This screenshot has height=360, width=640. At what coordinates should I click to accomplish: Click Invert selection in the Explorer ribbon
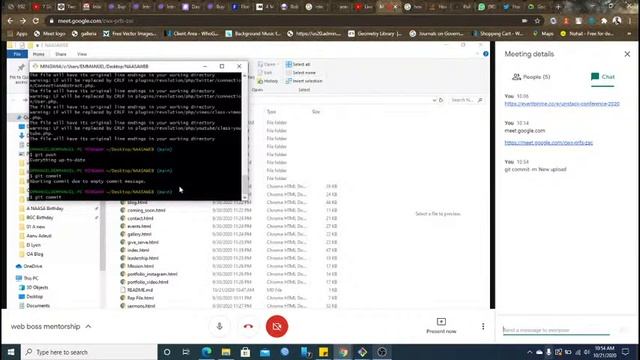pyautogui.click(x=304, y=81)
